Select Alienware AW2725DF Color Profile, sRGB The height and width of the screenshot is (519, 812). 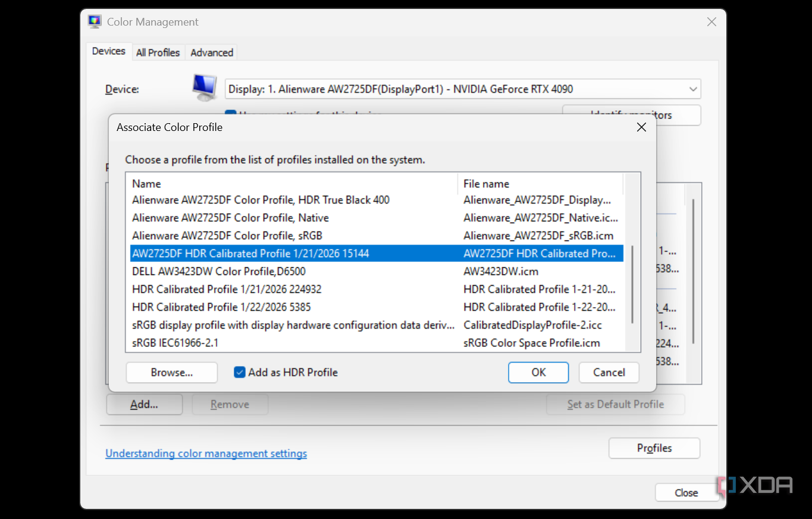(377, 236)
